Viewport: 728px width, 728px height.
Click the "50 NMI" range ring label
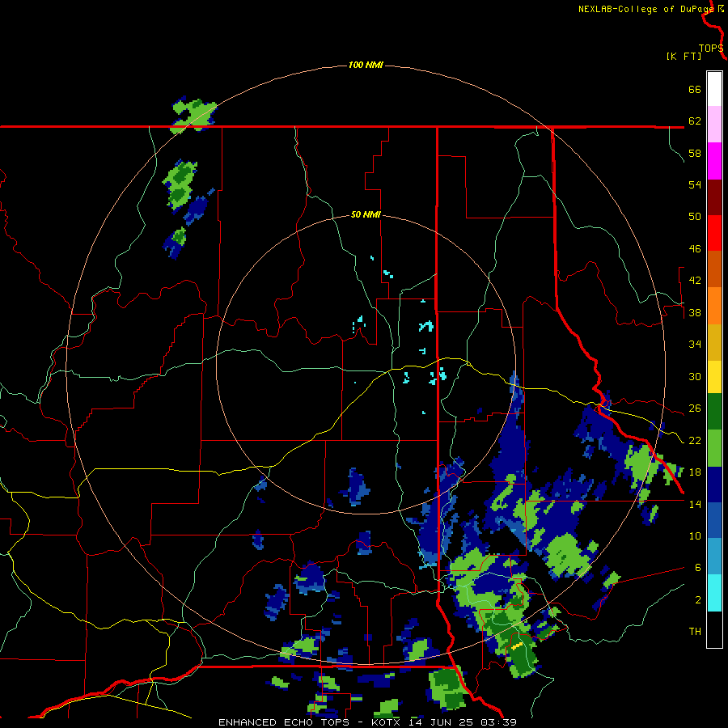(366, 214)
